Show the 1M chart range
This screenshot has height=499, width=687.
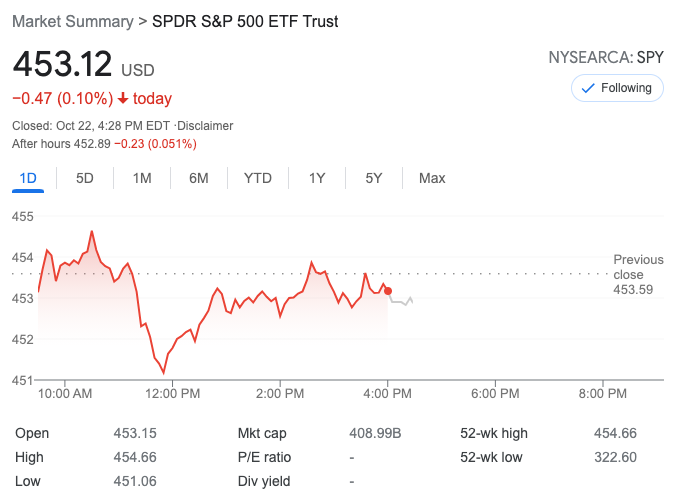click(x=142, y=178)
